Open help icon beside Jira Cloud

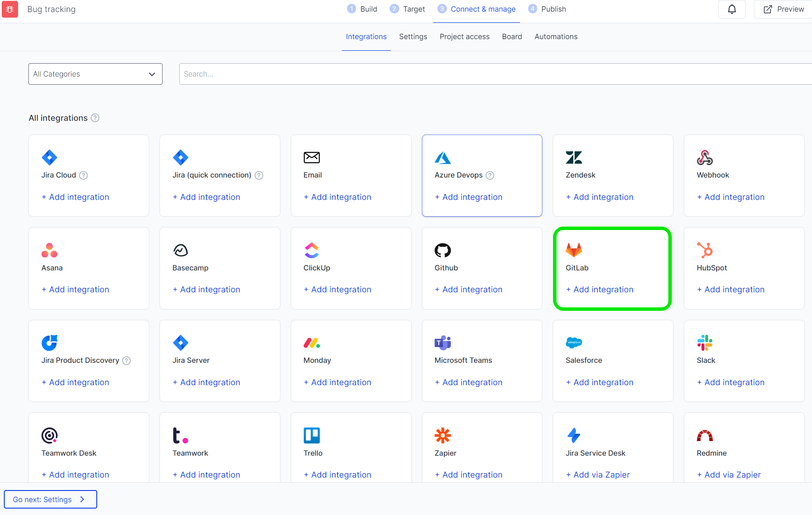pos(83,175)
